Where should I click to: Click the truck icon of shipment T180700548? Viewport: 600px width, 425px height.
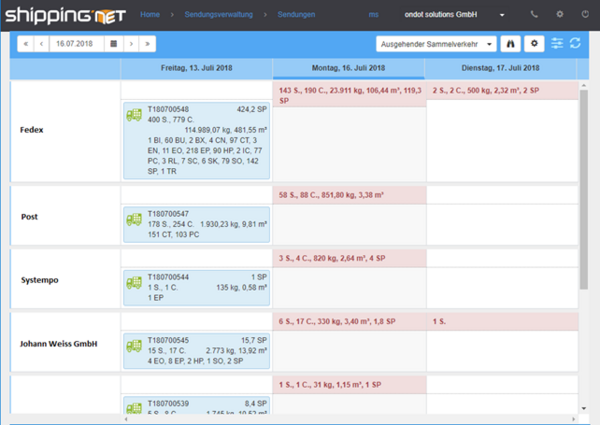pos(133,115)
